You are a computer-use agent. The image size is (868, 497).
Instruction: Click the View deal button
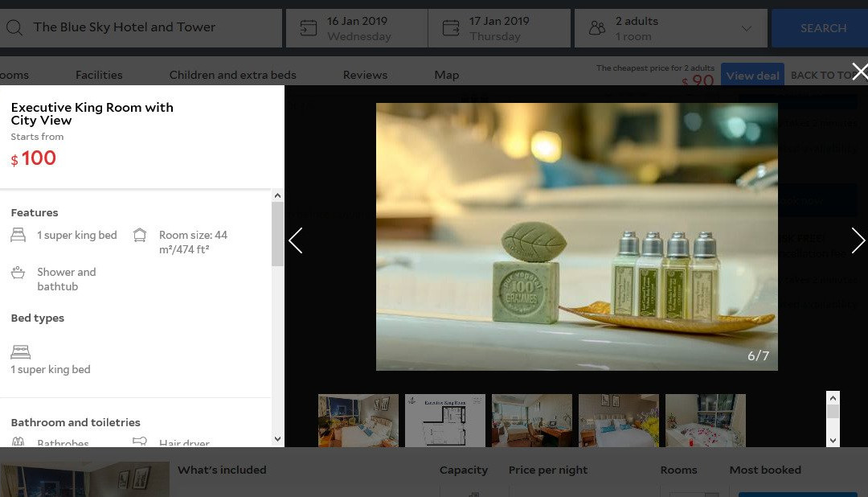pos(752,76)
